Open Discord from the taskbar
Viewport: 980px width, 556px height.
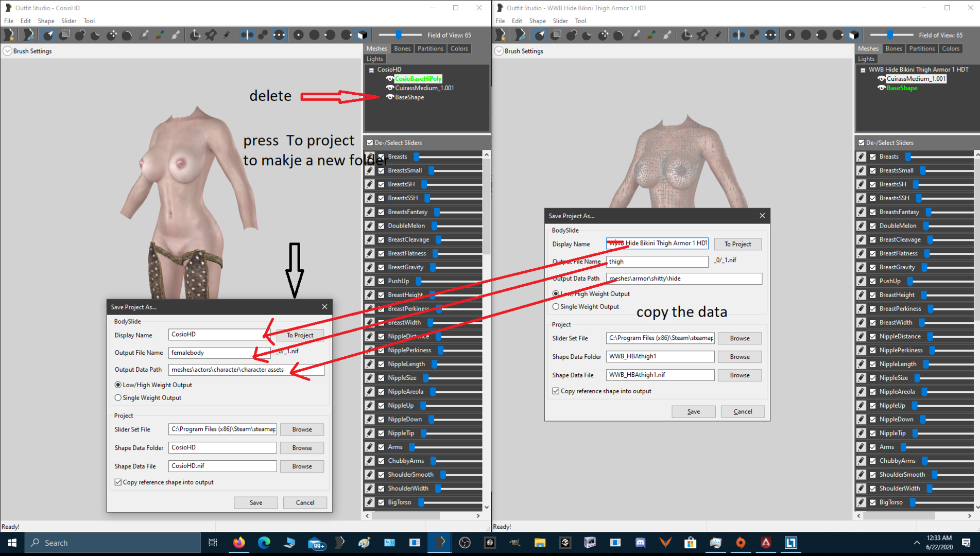tap(640, 543)
